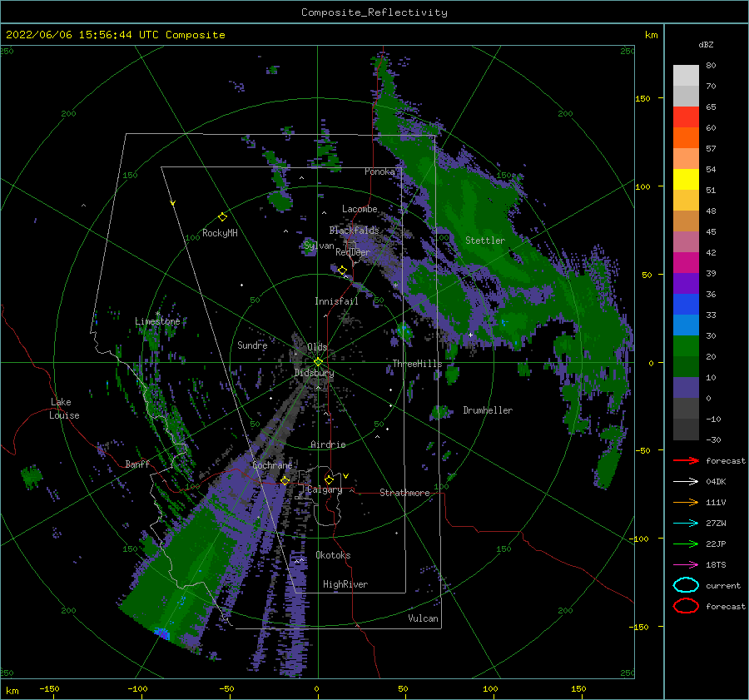Click the HighRiver city label

pyautogui.click(x=345, y=584)
